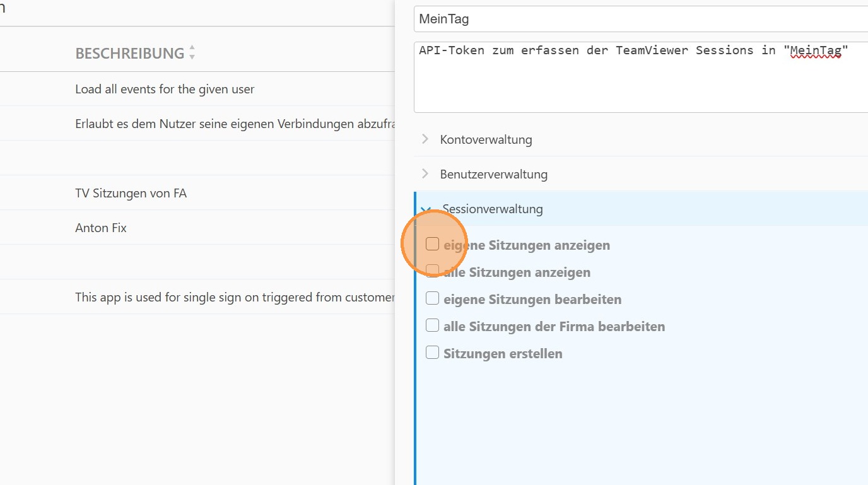Click the 'single sign on' app description row

[x=233, y=297]
